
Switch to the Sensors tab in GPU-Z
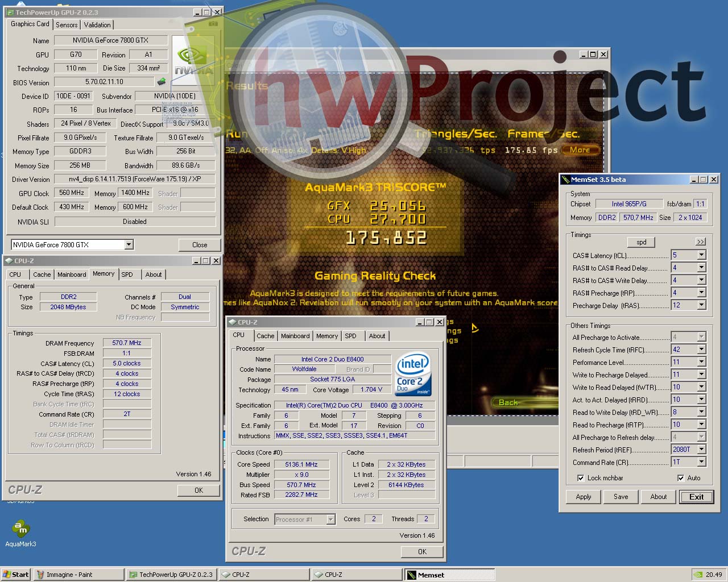[67, 25]
